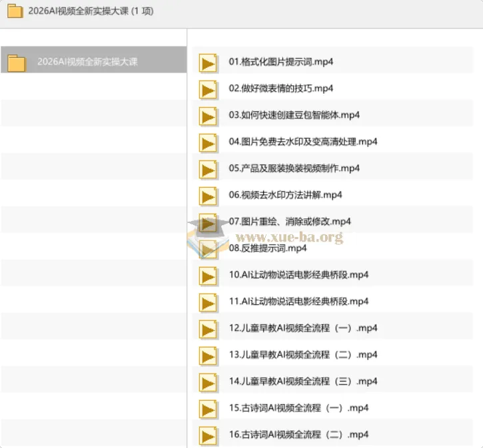
Task: Click the header title 2026AI视频全新实操大课 (1 项)
Action: (x=91, y=11)
